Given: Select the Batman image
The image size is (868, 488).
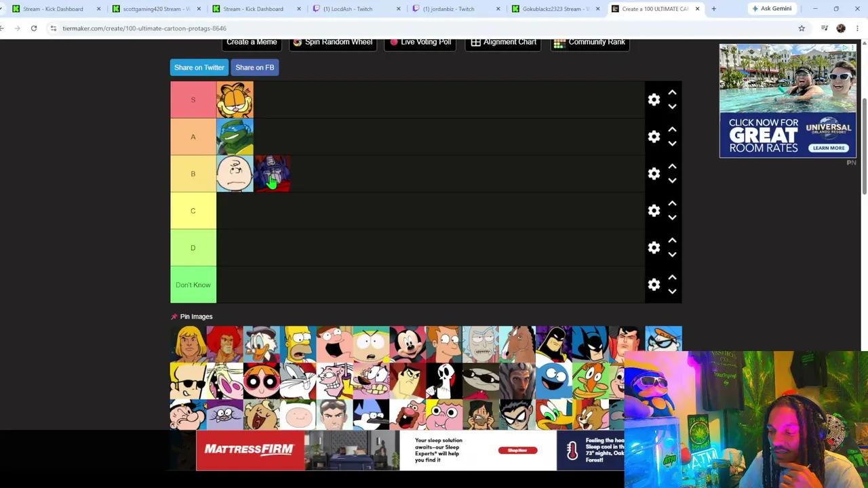Looking at the screenshot, I should (591, 344).
